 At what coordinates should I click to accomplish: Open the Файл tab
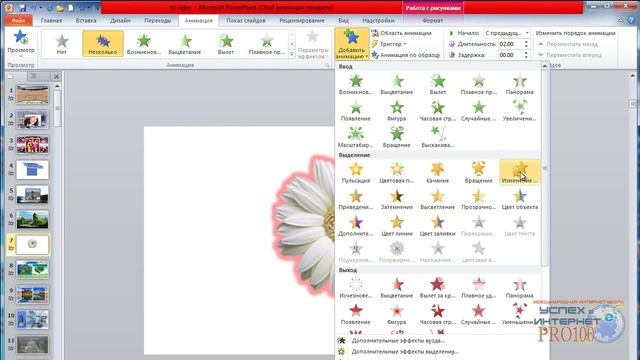click(18, 20)
